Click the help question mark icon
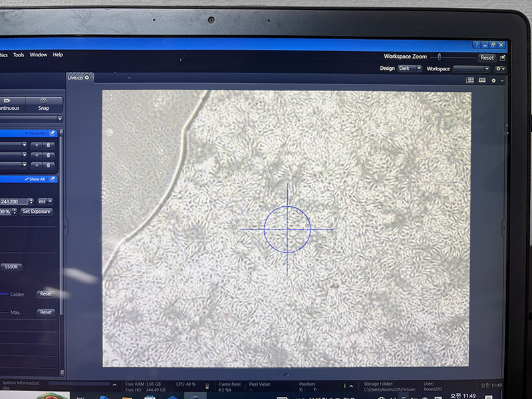532x399 pixels. click(x=476, y=45)
